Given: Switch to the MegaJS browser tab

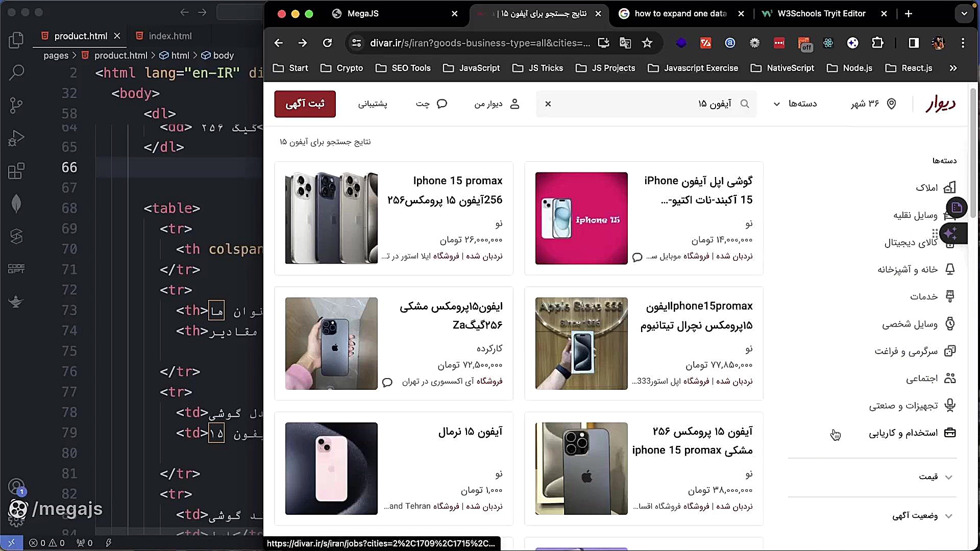Looking at the screenshot, I should (x=395, y=14).
